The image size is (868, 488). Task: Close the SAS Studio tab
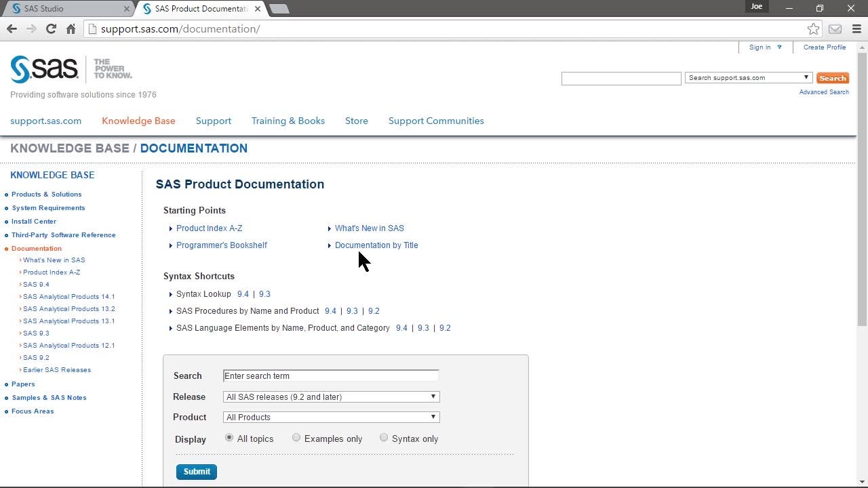click(x=127, y=9)
